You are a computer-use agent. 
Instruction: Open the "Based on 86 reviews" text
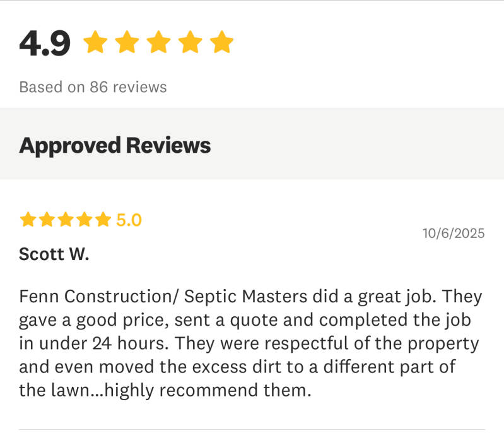pyautogui.click(x=93, y=87)
